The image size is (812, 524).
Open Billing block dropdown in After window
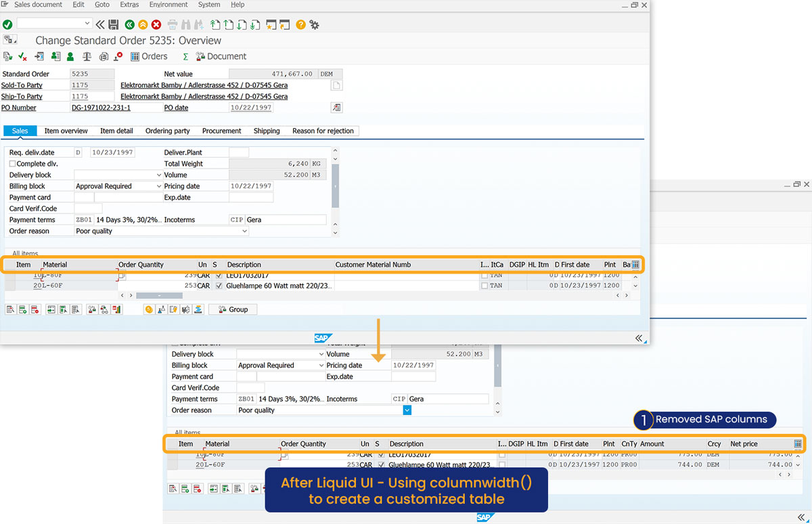pyautogui.click(x=321, y=366)
